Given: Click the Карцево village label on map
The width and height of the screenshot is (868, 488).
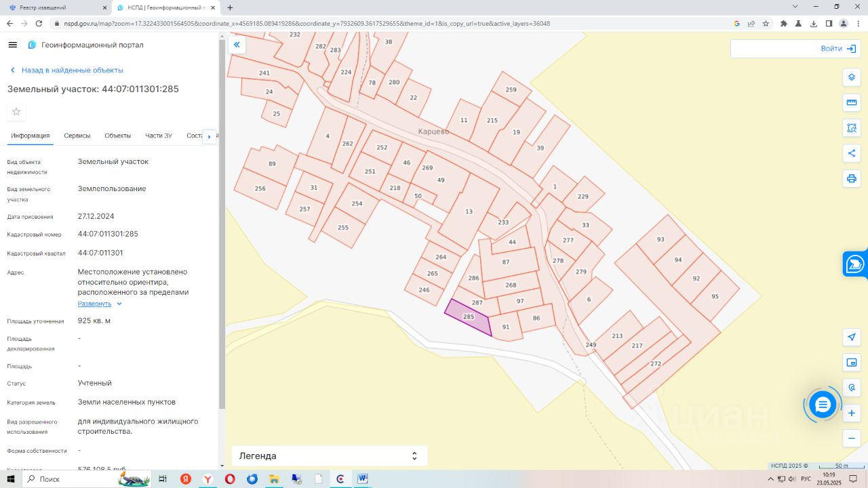Looking at the screenshot, I should pyautogui.click(x=434, y=131).
